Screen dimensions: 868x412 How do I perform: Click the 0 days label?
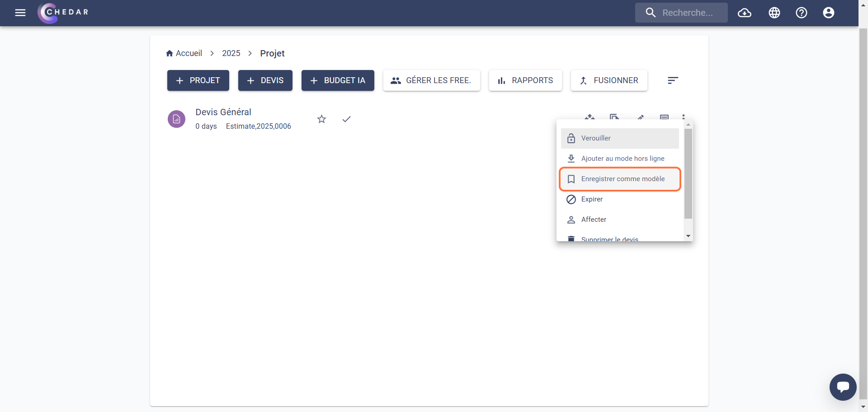pos(206,126)
